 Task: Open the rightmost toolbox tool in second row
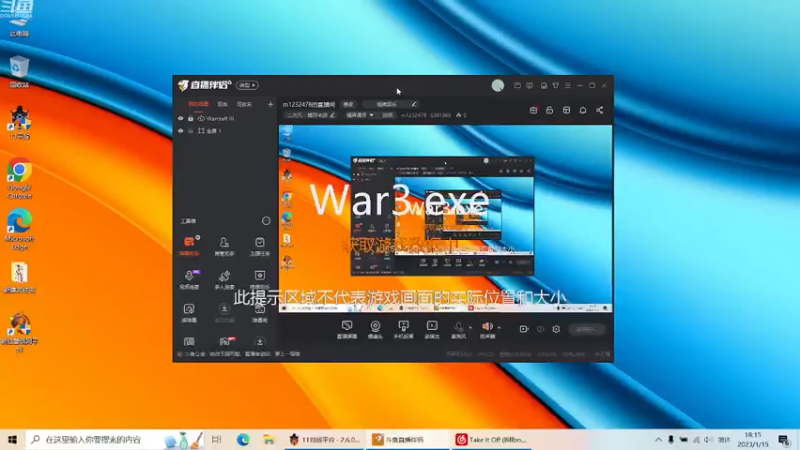(x=260, y=280)
